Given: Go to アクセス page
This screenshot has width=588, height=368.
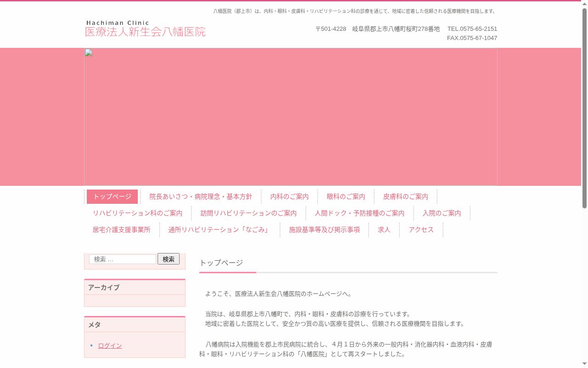Looking at the screenshot, I should point(421,230).
